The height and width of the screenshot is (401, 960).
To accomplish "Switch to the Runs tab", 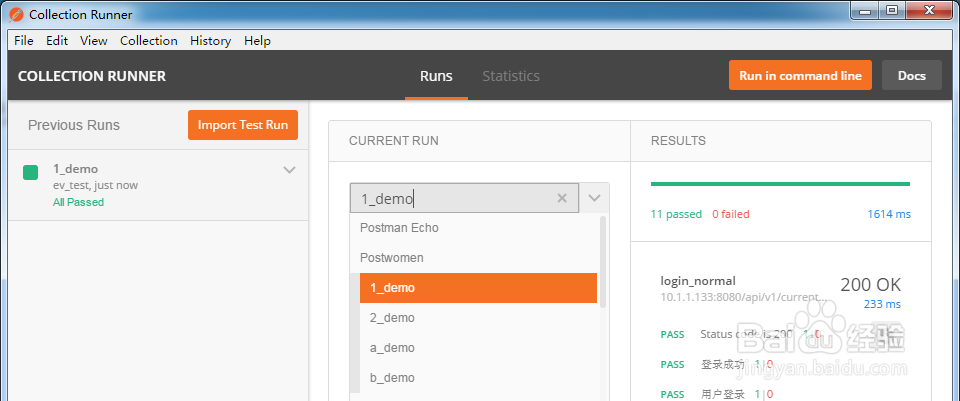I will [x=436, y=76].
